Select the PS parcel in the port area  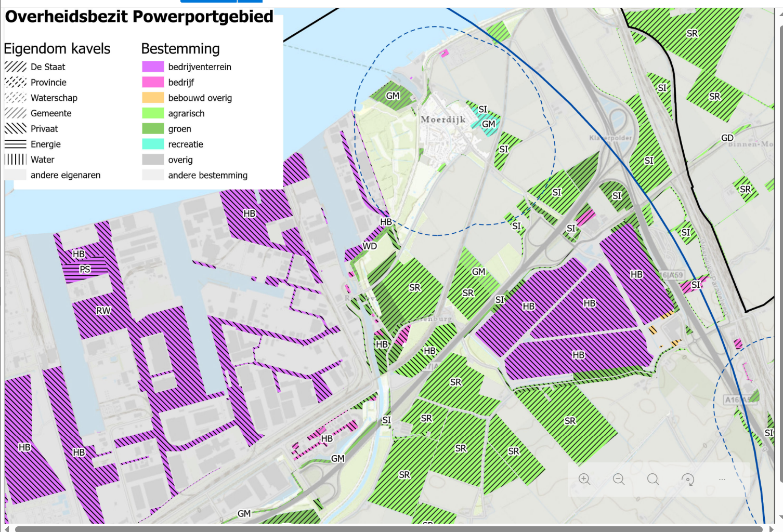[85, 269]
